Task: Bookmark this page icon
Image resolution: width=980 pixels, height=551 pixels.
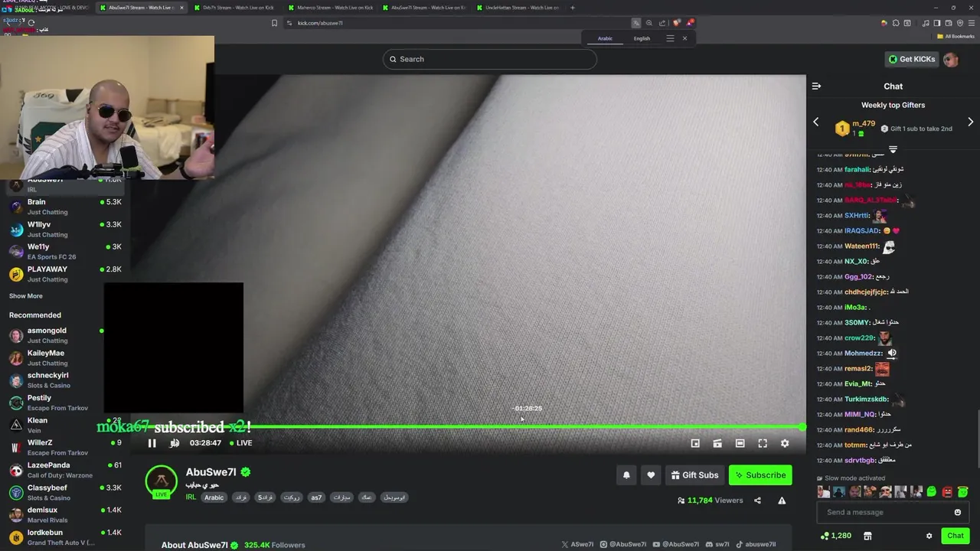Action: (274, 23)
